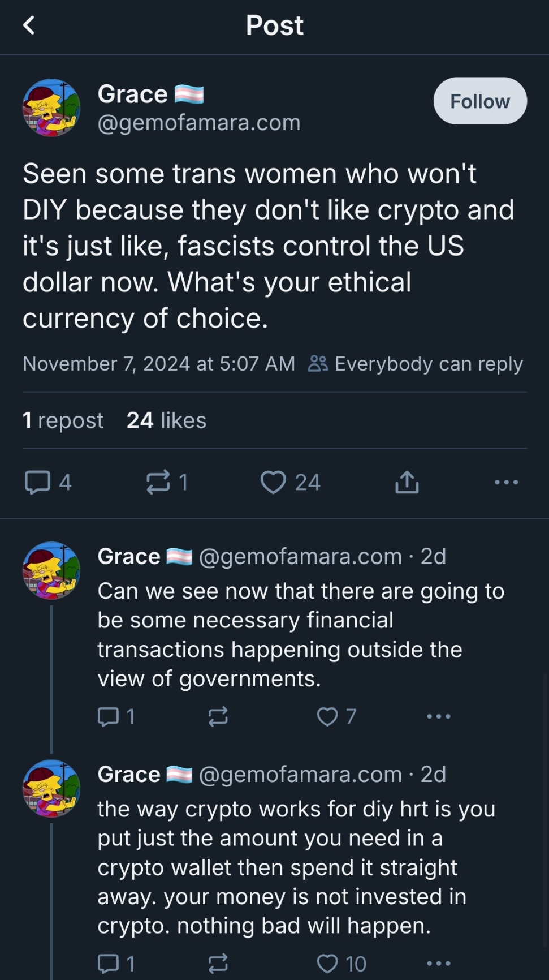Go back using the top-left arrow
The width and height of the screenshot is (549, 980).
29,25
